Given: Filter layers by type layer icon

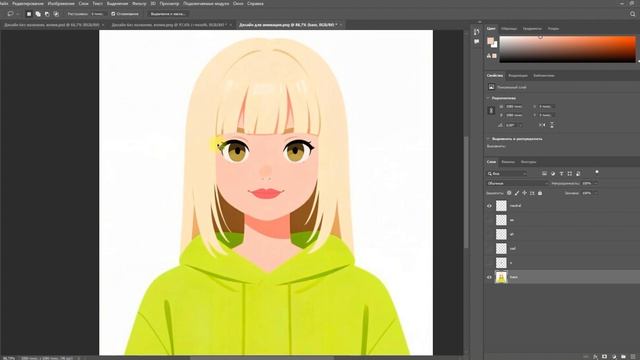Looking at the screenshot, I should point(561,173).
